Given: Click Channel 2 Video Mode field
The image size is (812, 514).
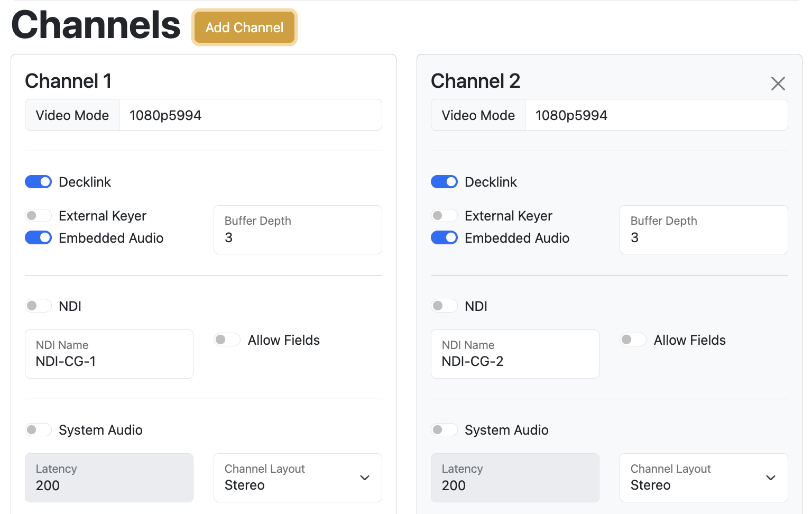Looking at the screenshot, I should click(x=656, y=115).
